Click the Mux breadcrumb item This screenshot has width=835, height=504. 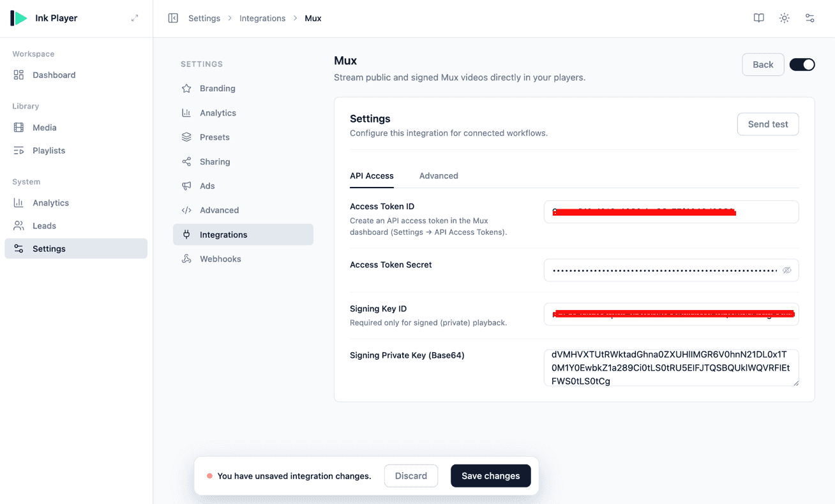[313, 18]
